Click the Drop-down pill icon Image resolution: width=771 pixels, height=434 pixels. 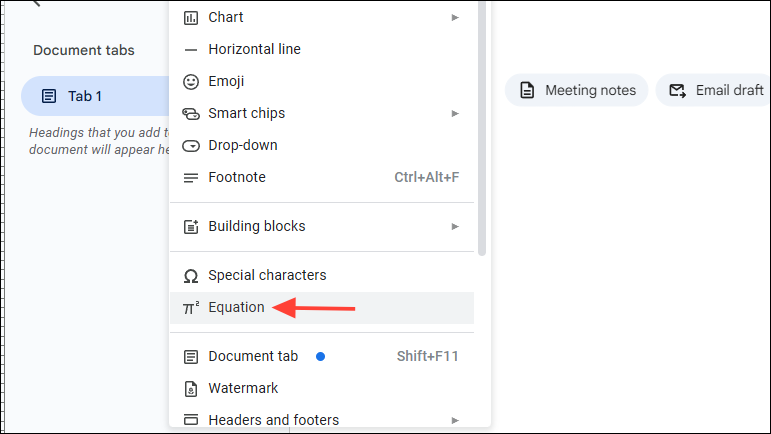(191, 146)
